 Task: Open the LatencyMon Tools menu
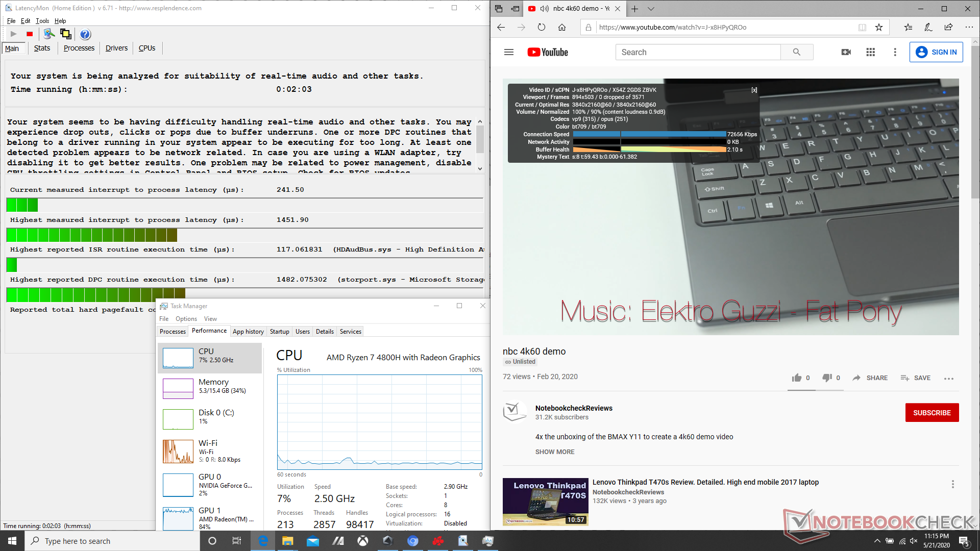42,21
